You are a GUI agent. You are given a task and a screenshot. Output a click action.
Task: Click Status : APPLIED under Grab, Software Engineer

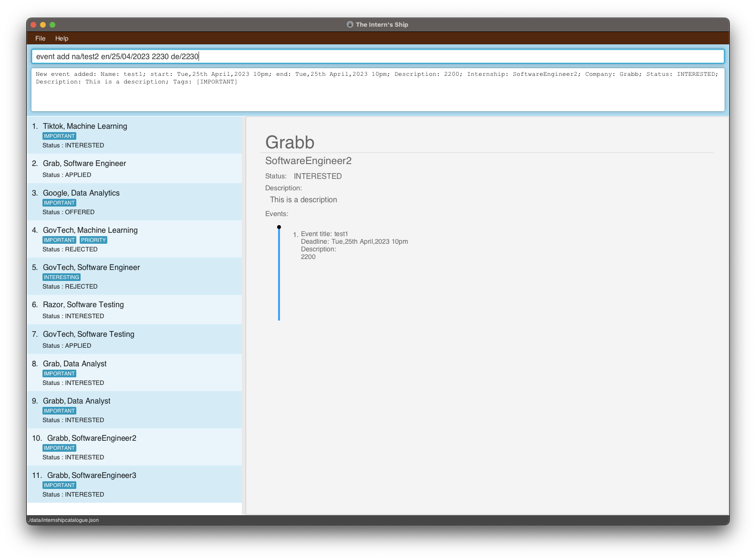[67, 175]
